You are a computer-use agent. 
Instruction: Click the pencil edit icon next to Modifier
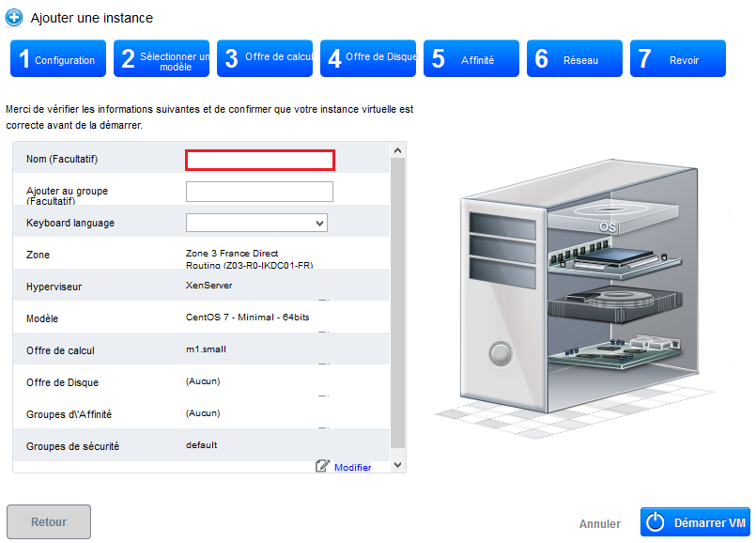pos(323,466)
